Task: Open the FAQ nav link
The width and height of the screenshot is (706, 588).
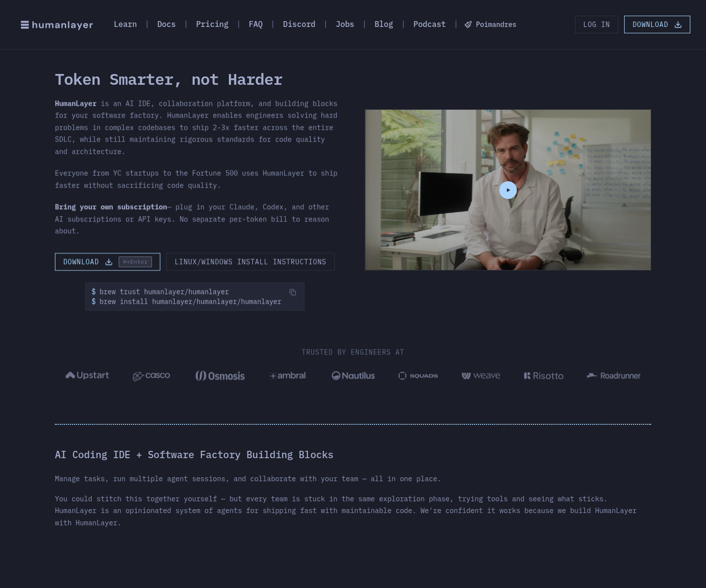Action: (x=255, y=24)
